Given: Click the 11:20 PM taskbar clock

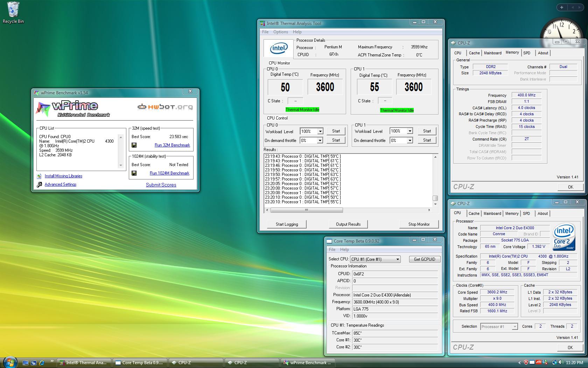Looking at the screenshot, I should (574, 362).
